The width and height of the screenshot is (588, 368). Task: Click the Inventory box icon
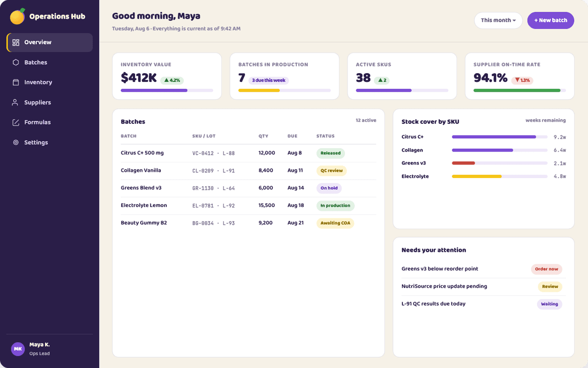[16, 82]
